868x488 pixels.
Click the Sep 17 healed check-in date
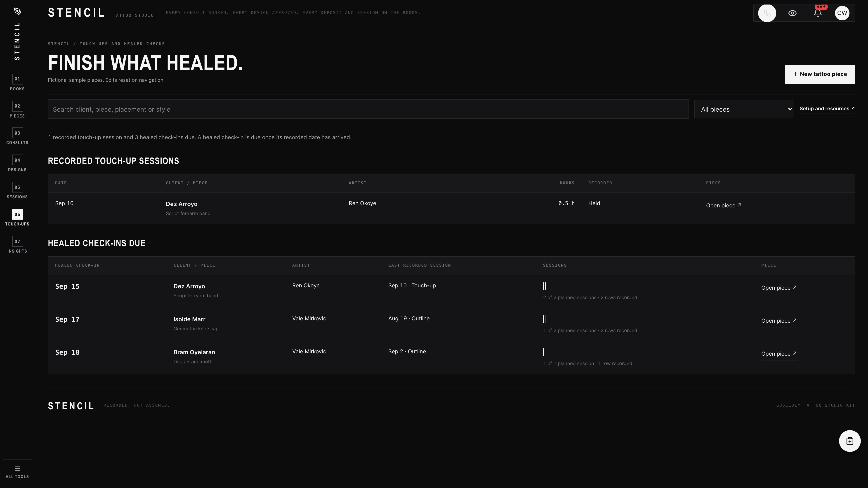click(67, 319)
